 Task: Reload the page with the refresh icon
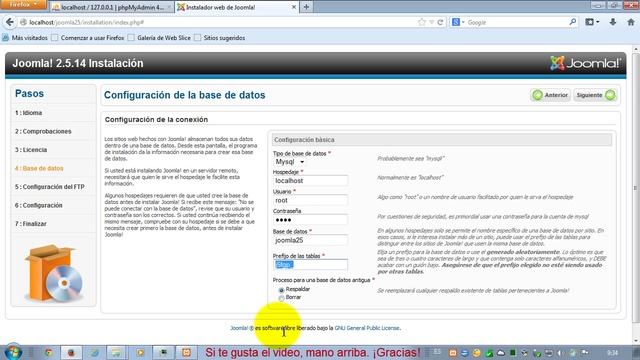(x=440, y=22)
